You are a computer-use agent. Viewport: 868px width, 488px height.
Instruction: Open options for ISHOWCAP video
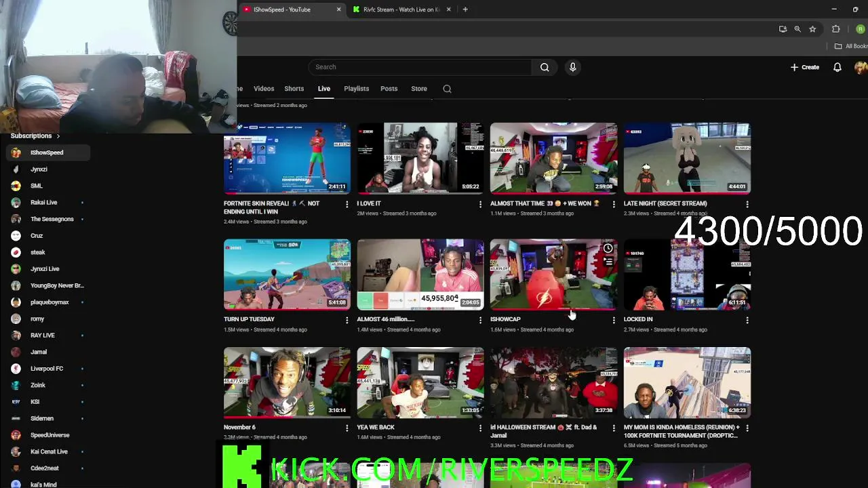pos(614,320)
